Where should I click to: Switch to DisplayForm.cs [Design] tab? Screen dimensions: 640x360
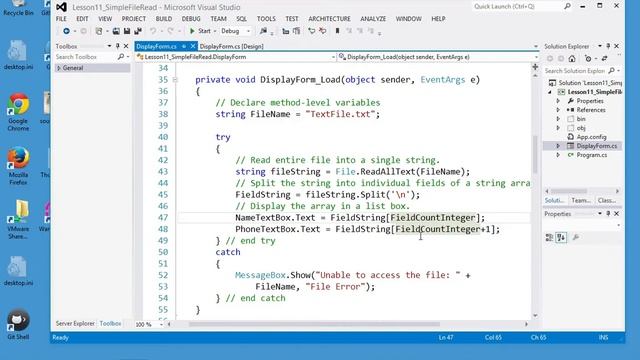click(231, 47)
